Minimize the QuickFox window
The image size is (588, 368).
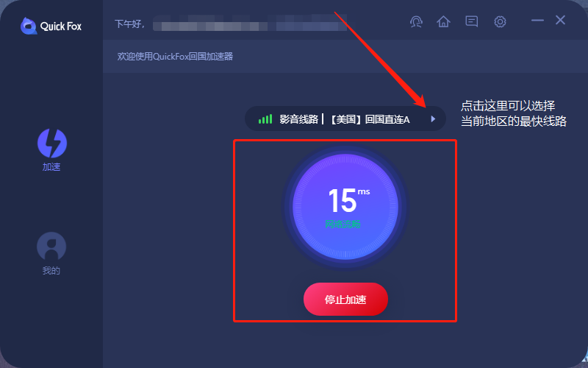[537, 21]
